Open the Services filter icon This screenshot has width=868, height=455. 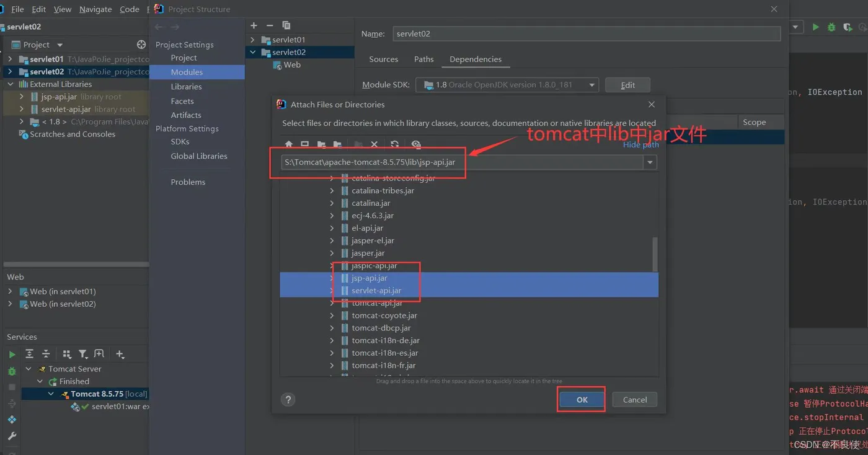coord(82,354)
